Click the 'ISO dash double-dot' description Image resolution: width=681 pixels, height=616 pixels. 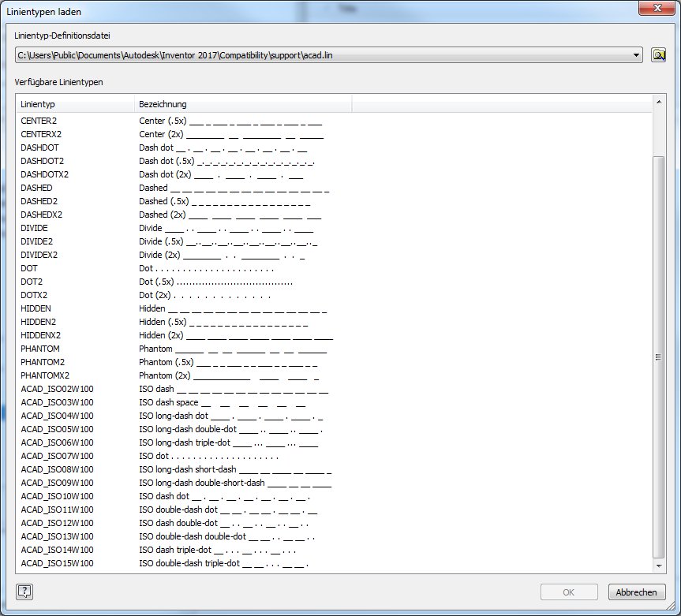click(223, 523)
